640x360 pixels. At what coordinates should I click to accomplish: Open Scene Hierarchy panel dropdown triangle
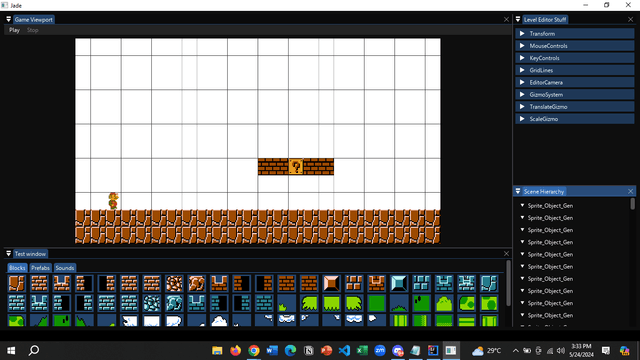(518, 191)
